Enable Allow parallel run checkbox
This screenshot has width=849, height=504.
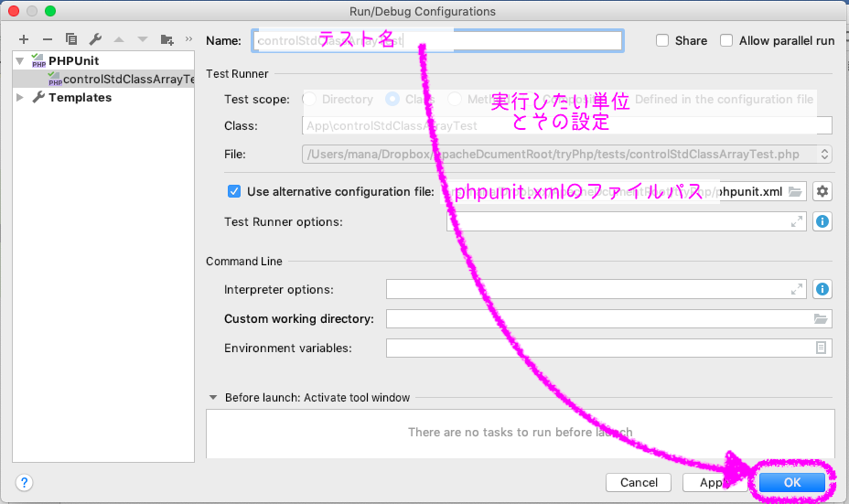coord(726,40)
